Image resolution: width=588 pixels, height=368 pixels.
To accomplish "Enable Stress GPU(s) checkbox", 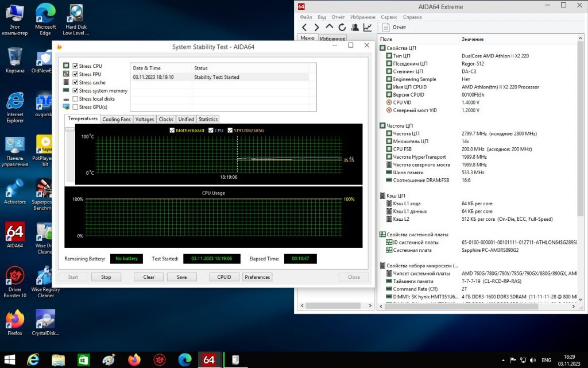I will coord(75,107).
